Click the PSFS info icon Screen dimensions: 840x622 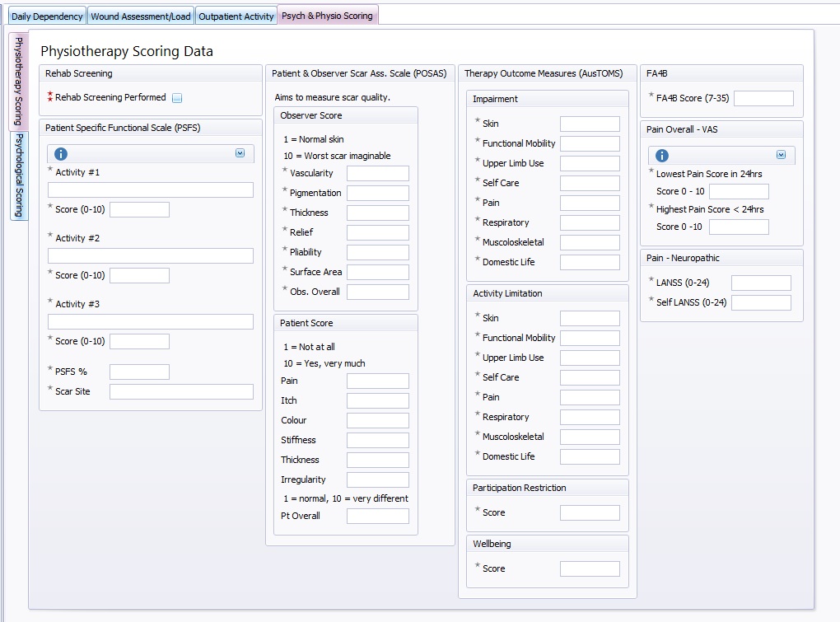(61, 154)
